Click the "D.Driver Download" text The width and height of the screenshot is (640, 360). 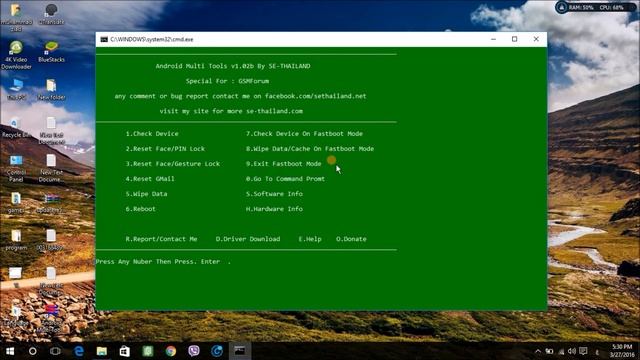[x=248, y=239]
